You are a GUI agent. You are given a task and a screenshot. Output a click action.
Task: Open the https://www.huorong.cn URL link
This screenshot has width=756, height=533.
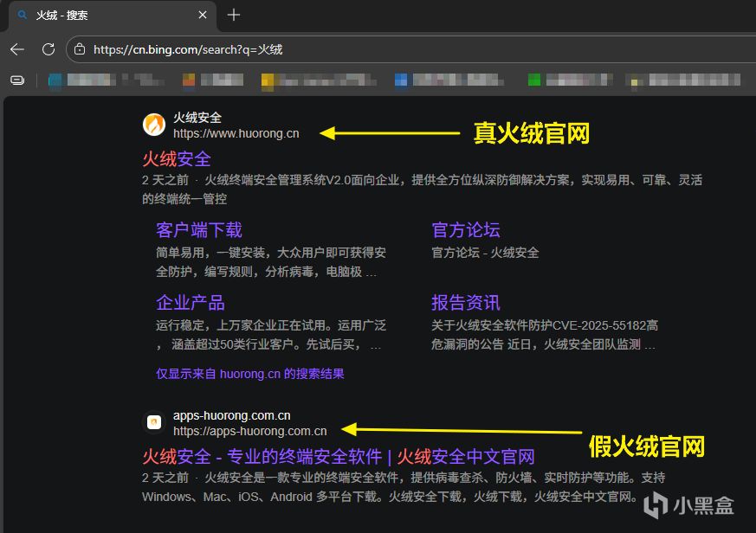(236, 133)
